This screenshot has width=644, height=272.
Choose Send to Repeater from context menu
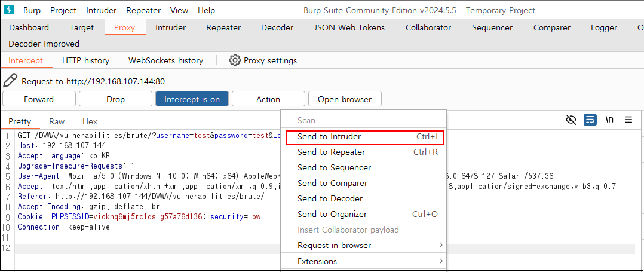pos(363,152)
